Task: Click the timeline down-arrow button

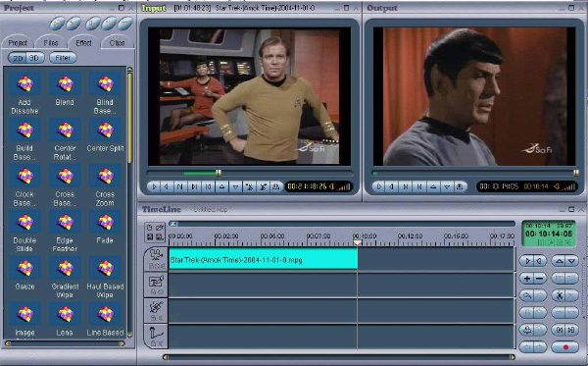Action: (x=571, y=260)
